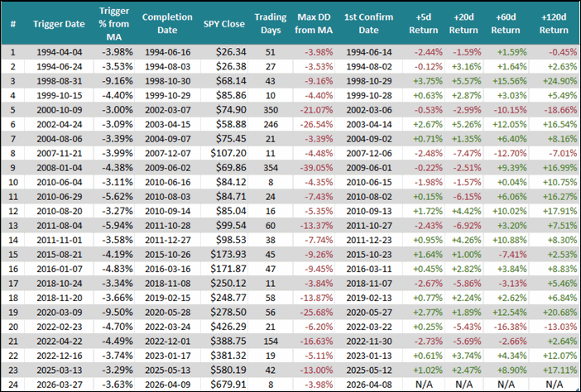Click the Completion Date column header
This screenshot has width=581, height=392.
coord(170,23)
